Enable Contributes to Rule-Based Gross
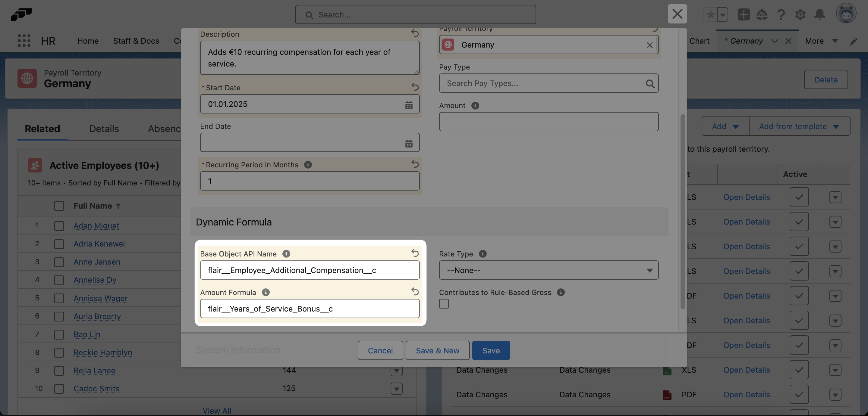The height and width of the screenshot is (416, 868). (444, 304)
